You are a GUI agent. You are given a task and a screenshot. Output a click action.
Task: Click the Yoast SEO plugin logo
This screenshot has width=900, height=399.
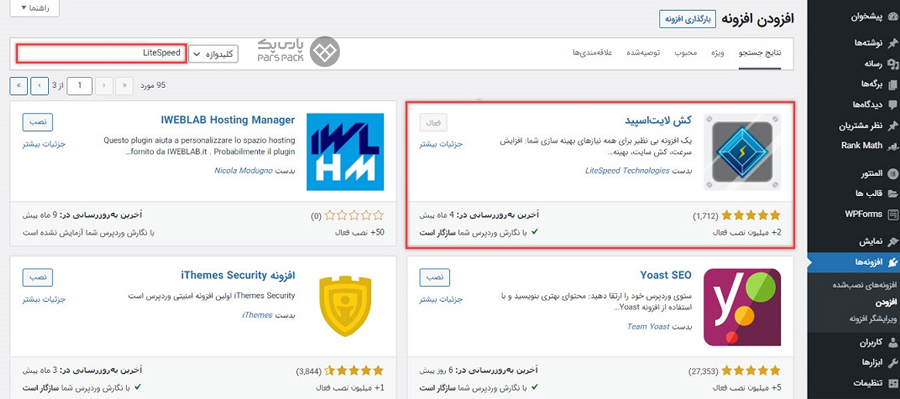(742, 307)
